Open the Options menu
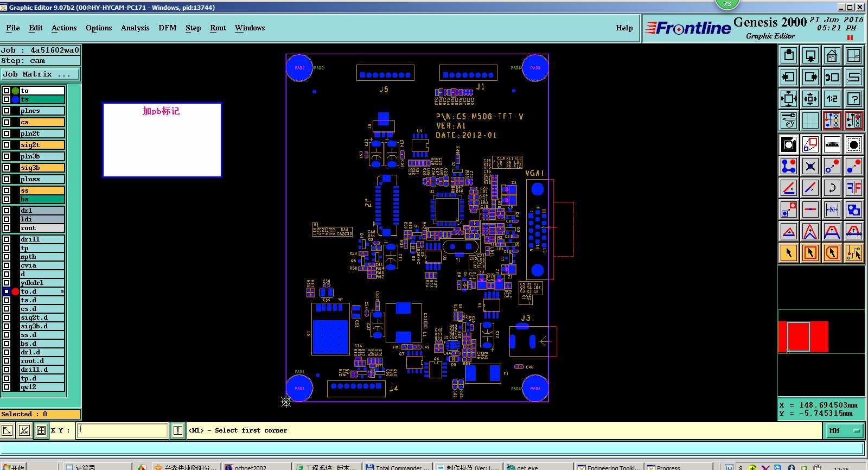Image resolution: width=868 pixels, height=470 pixels. (x=99, y=28)
